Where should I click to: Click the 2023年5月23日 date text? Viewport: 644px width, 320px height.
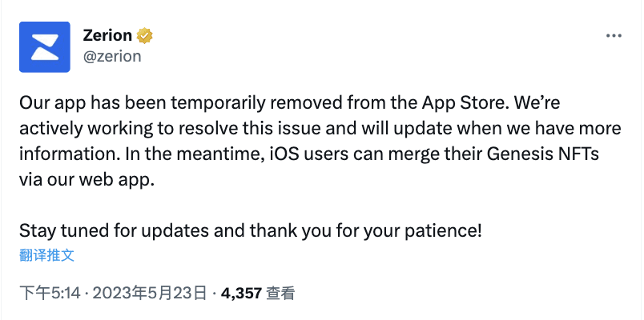pyautogui.click(x=150, y=294)
